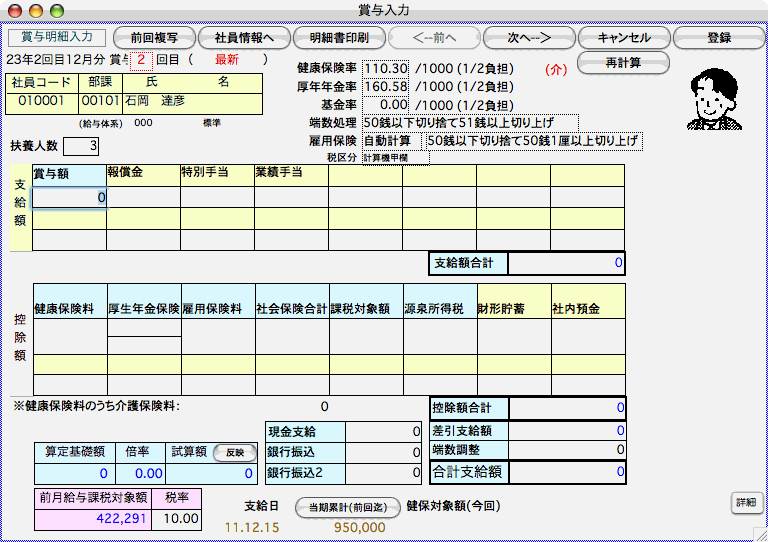Click the 健康保険率 rate field
The width and height of the screenshot is (768, 542).
[x=386, y=68]
